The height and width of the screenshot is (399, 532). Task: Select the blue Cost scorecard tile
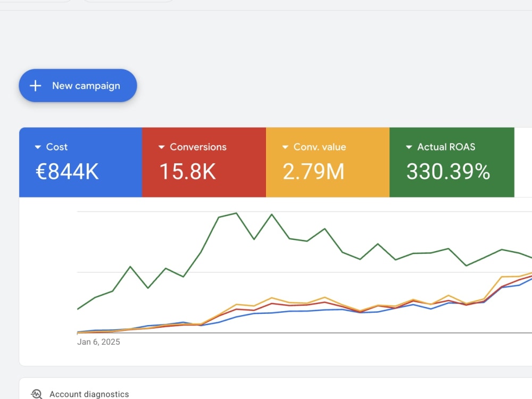coord(81,162)
